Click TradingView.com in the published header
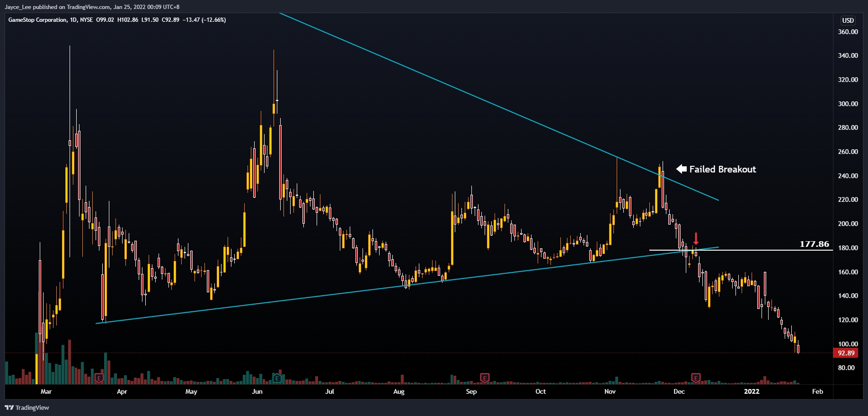 click(x=89, y=7)
